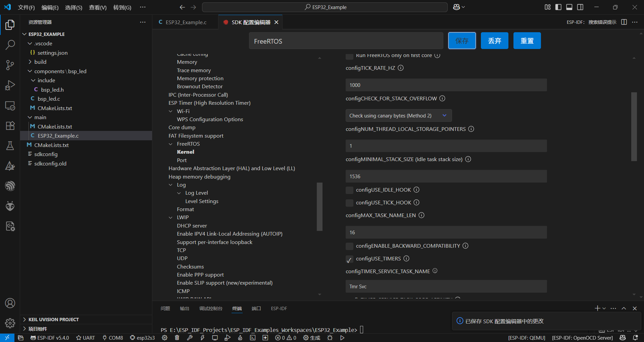Open the ESP-IDF Espressif sidebar icon
The width and height of the screenshot is (644, 342).
pos(10,186)
